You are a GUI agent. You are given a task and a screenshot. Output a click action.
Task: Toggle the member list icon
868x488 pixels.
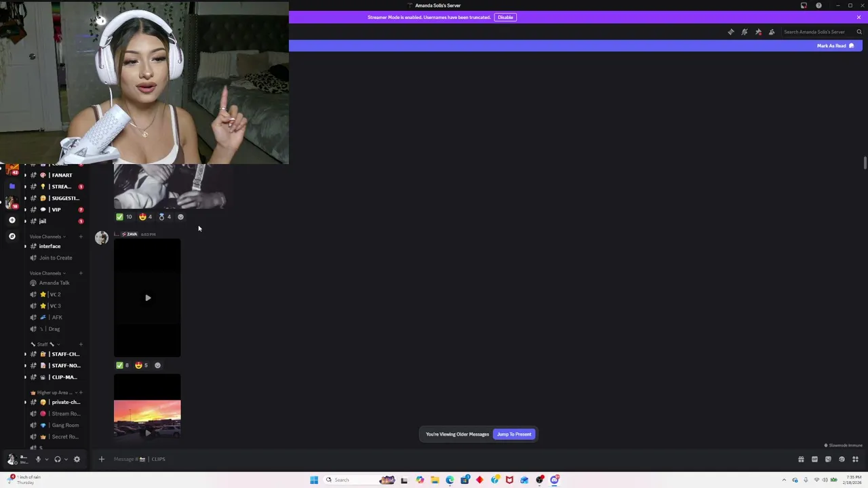coord(772,32)
